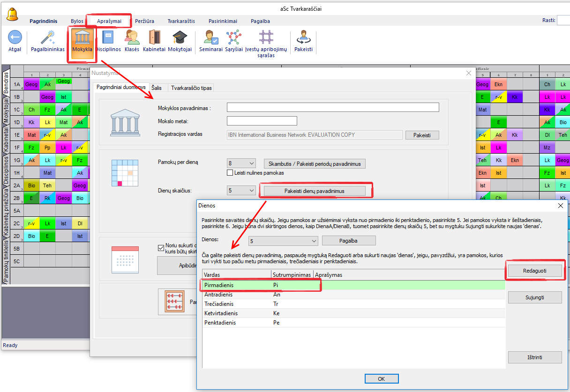The width and height of the screenshot is (570, 392).
Task: Click the Pakeisti icon in ribbon
Action: tap(303, 37)
